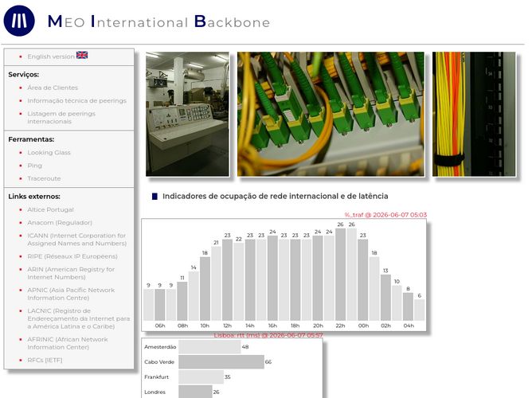Image resolution: width=532 pixels, height=398 pixels.
Task: Click the Indicadores de ocupação heading
Action: 276,196
